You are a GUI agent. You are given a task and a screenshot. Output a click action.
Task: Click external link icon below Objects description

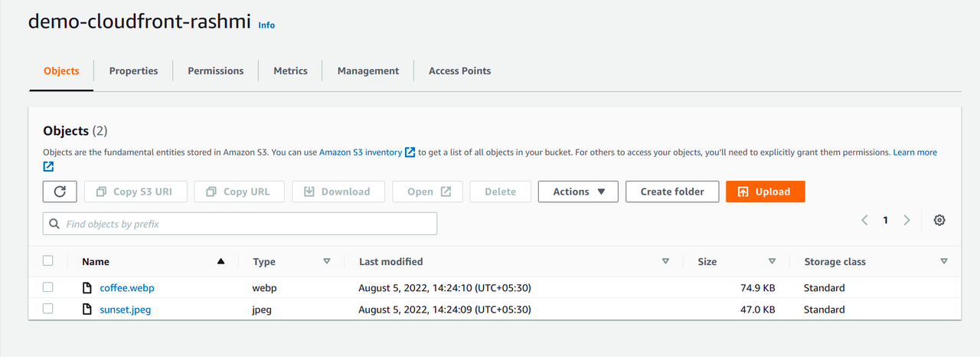[48, 166]
